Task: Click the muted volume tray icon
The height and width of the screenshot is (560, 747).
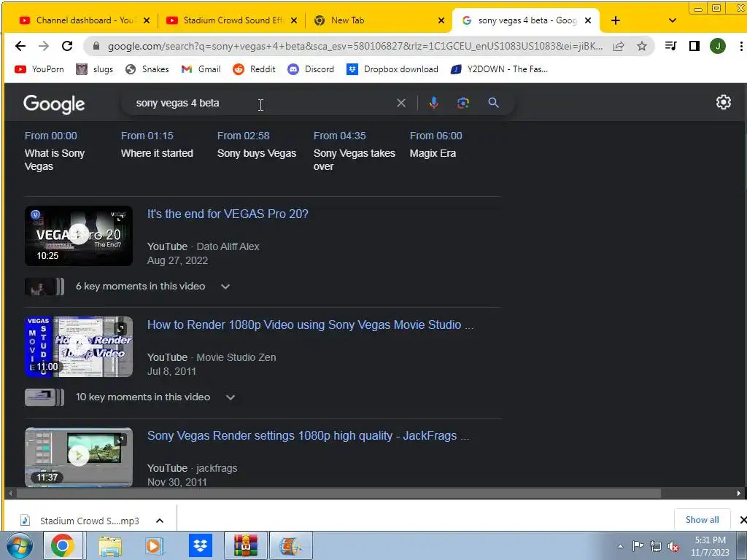Action: (673, 546)
